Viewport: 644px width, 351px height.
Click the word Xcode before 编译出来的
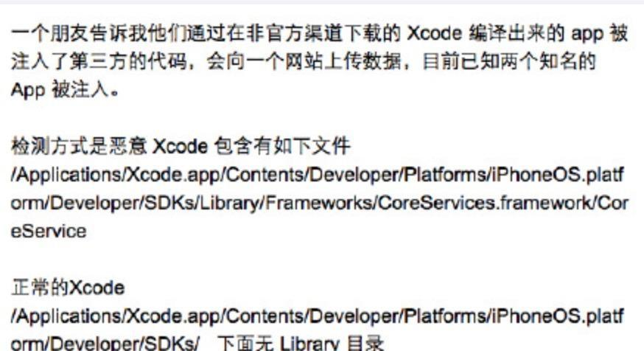435,34
